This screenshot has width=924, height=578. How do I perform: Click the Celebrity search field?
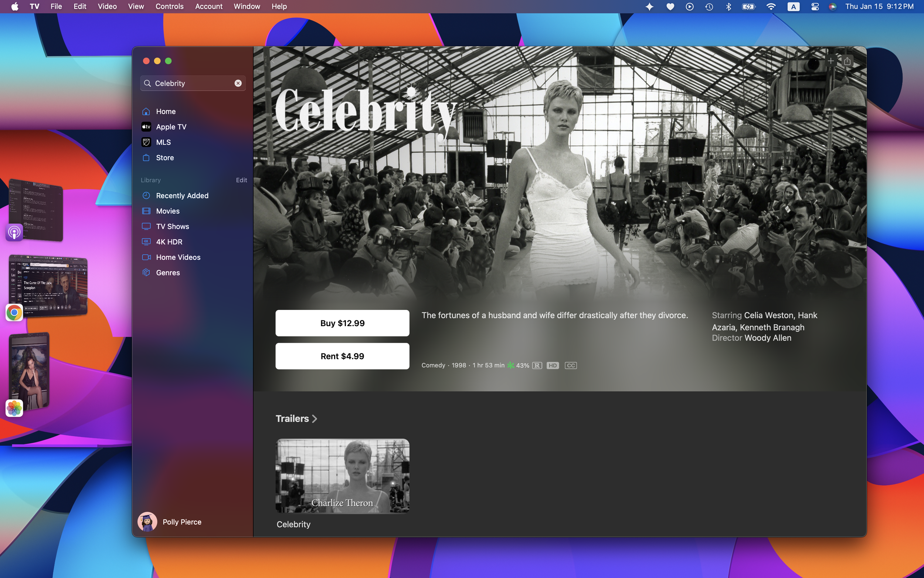(x=191, y=83)
